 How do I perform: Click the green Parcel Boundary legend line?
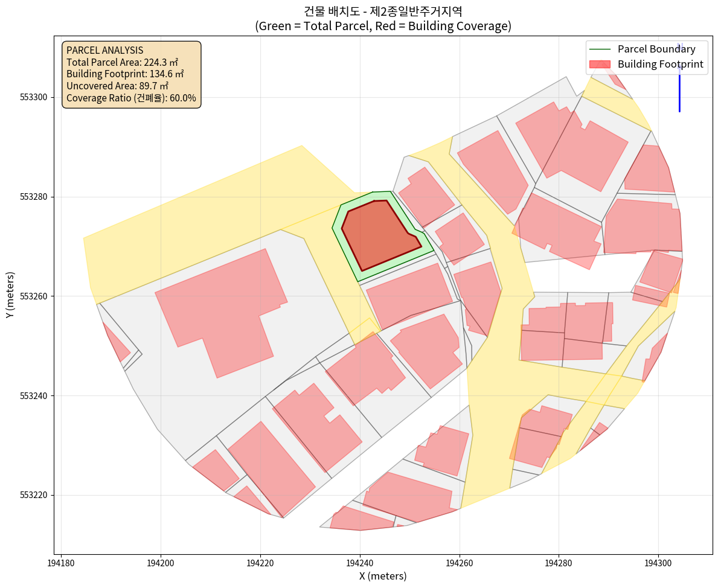(600, 49)
